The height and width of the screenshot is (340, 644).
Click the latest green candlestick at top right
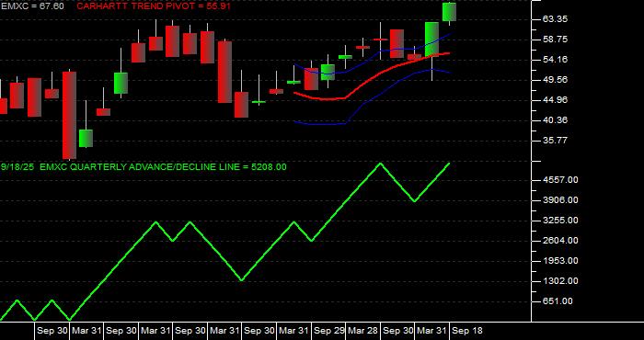click(x=449, y=12)
